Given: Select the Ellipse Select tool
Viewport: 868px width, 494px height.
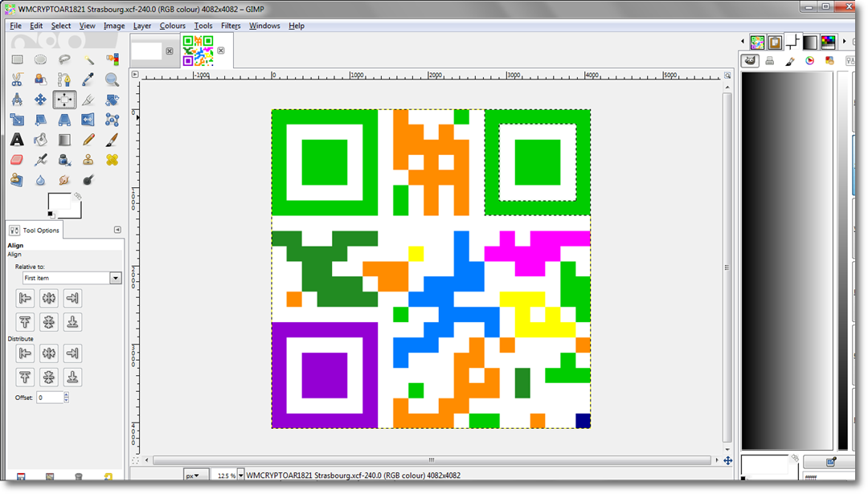Looking at the screenshot, I should pos(40,59).
